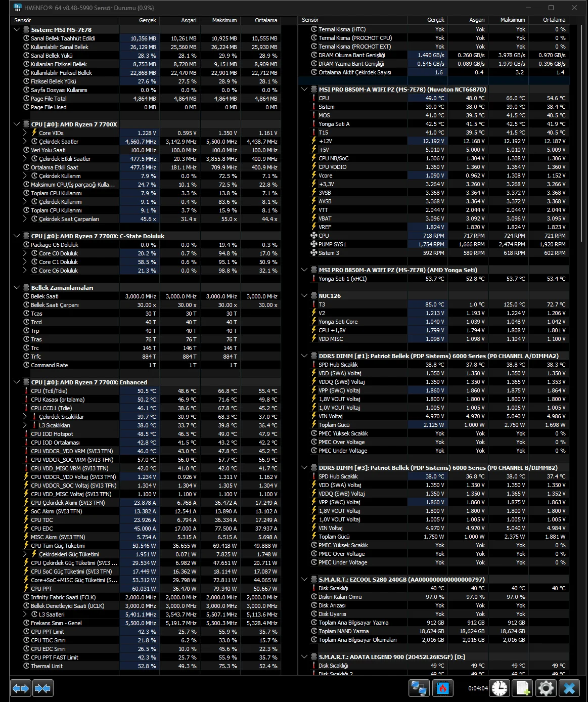Select the Yonga Seti 1 (xHCI) row
Image resolution: width=588 pixels, height=702 pixels.
point(435,279)
